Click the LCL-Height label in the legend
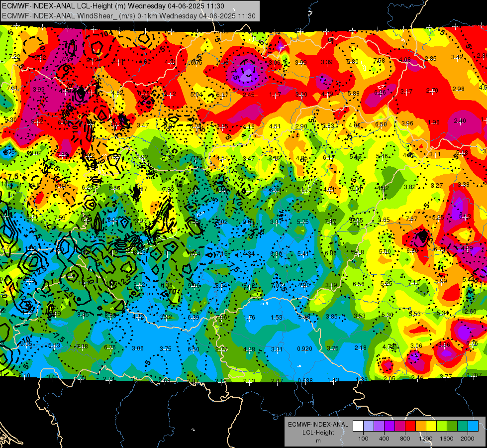 click(x=318, y=433)
